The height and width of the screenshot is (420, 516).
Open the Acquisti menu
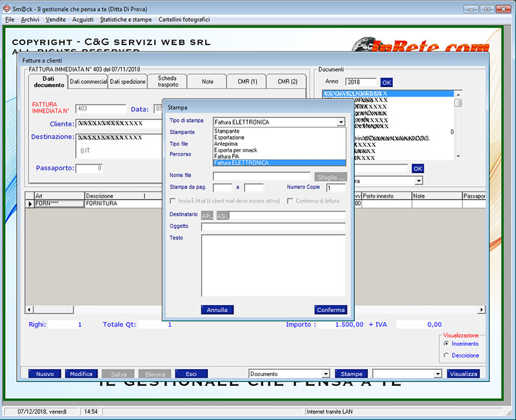coord(83,19)
